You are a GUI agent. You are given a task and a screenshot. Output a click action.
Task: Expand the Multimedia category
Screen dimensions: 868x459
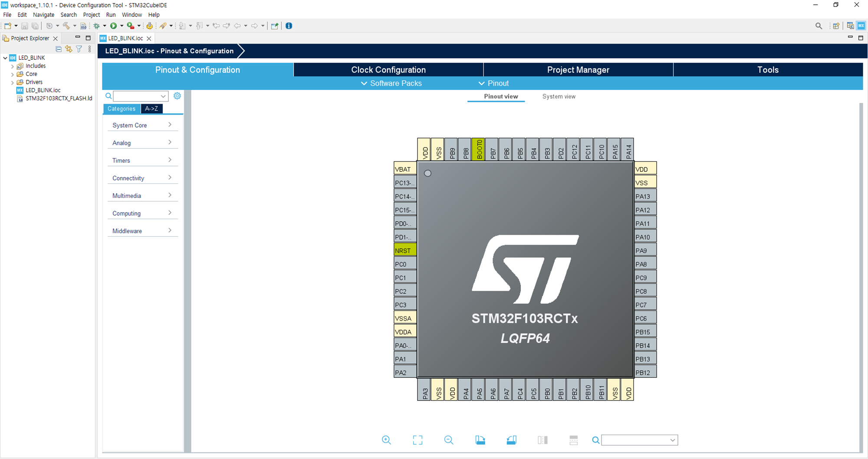tap(142, 196)
